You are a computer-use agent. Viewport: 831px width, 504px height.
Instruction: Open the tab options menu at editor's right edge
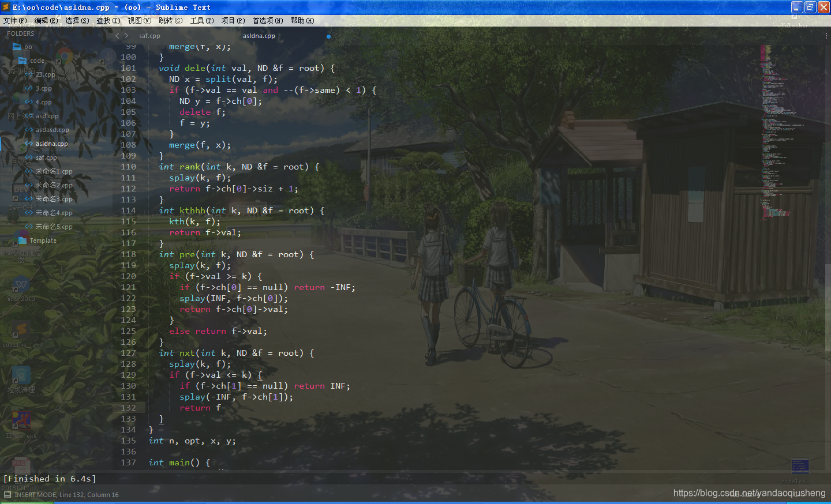[x=826, y=36]
